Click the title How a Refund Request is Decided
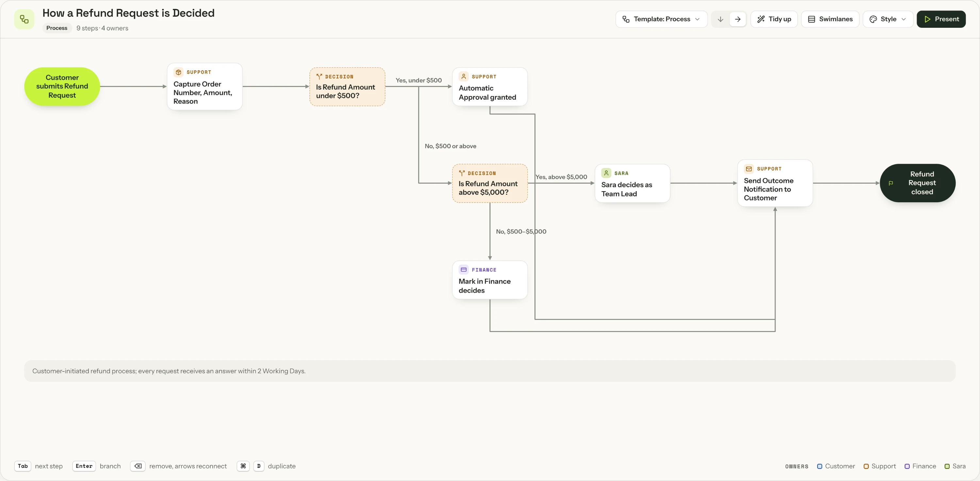Viewport: 980px width, 481px height. coord(129,13)
